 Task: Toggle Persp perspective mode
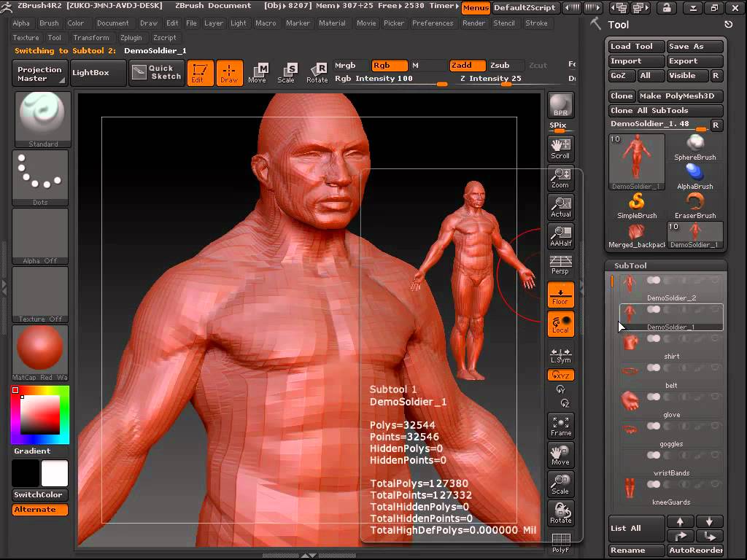[x=561, y=265]
